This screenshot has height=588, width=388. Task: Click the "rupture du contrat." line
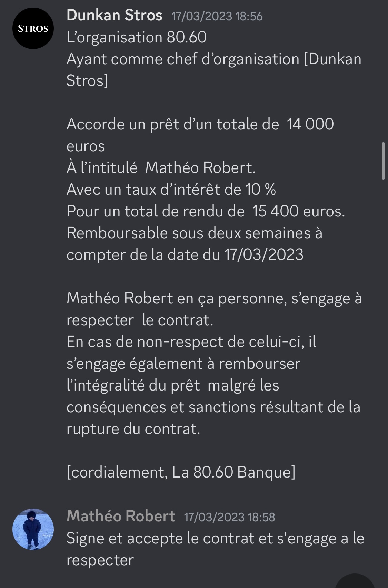click(x=133, y=429)
